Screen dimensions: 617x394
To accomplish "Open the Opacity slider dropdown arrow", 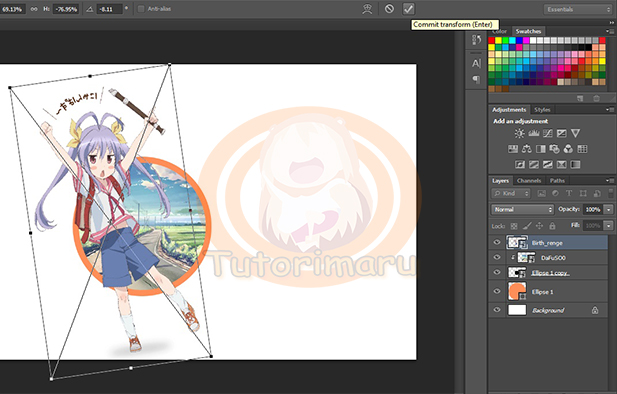I will click(x=609, y=209).
